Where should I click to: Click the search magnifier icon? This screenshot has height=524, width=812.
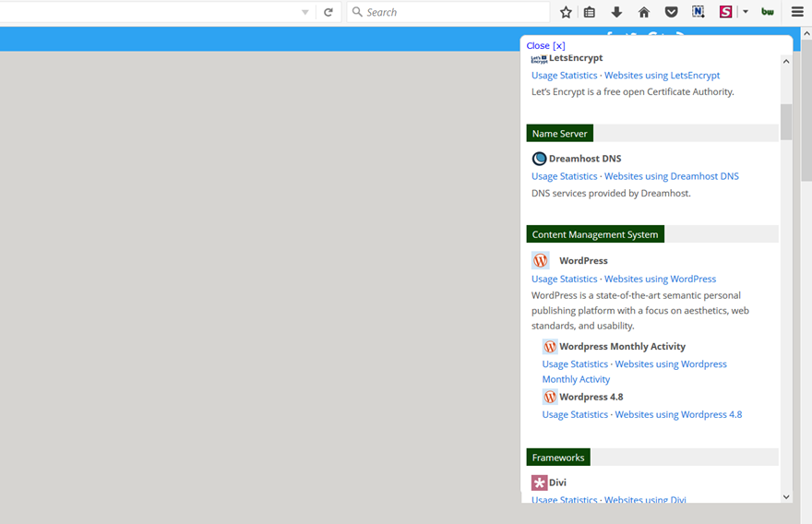[x=357, y=11]
